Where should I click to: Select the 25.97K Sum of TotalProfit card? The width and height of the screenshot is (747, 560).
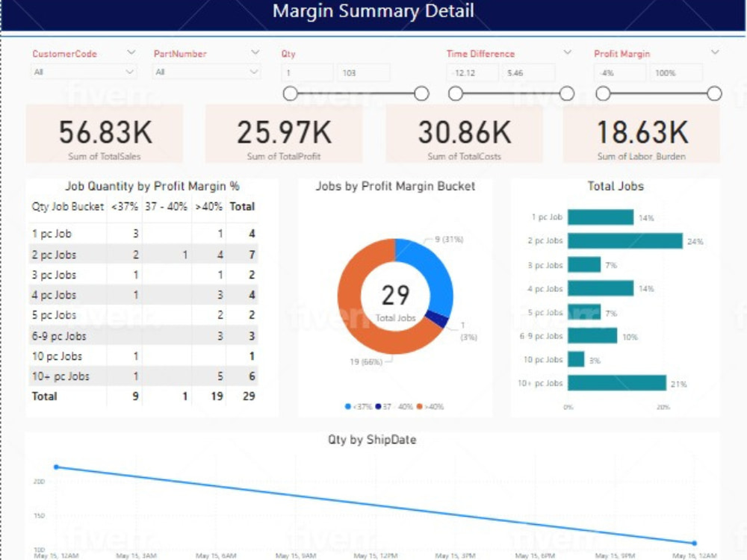coord(284,134)
